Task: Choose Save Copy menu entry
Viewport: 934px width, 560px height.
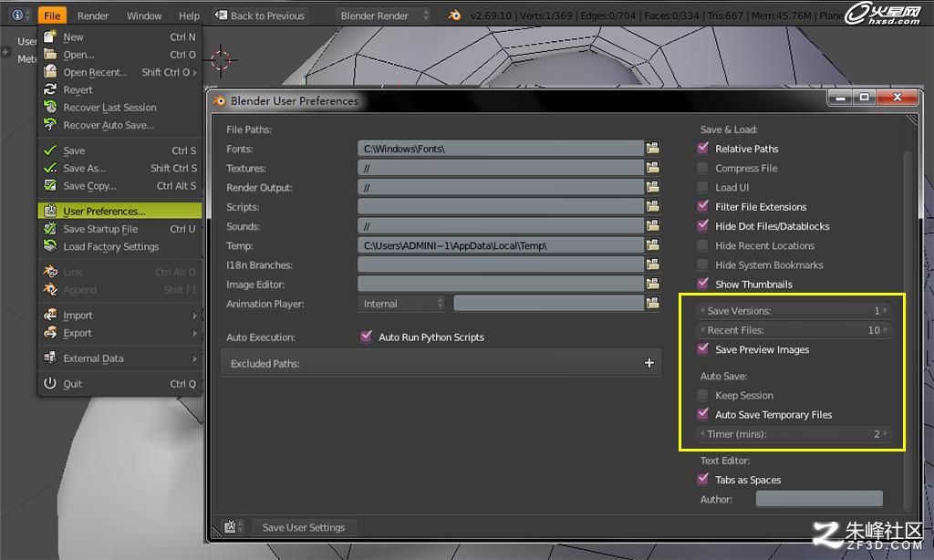Action: click(x=119, y=186)
